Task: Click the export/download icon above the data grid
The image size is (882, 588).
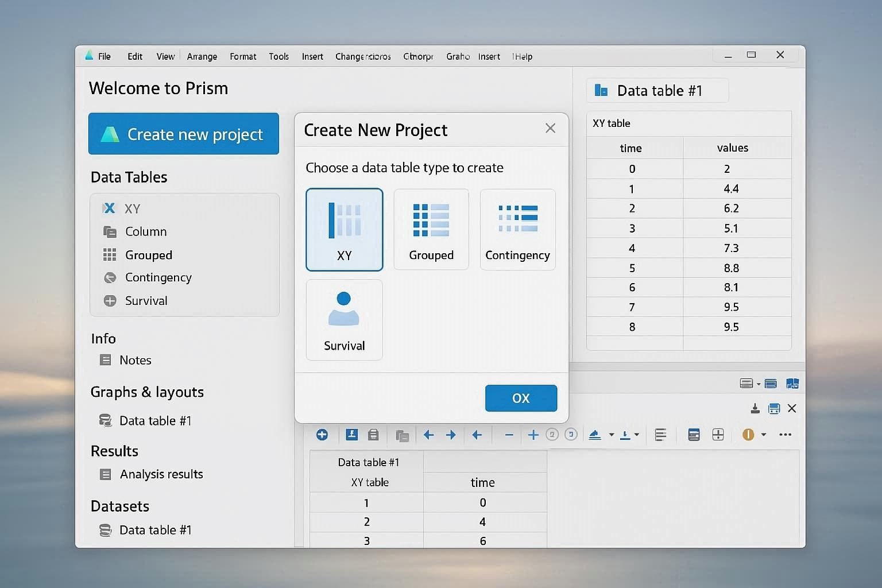Action: (x=755, y=408)
